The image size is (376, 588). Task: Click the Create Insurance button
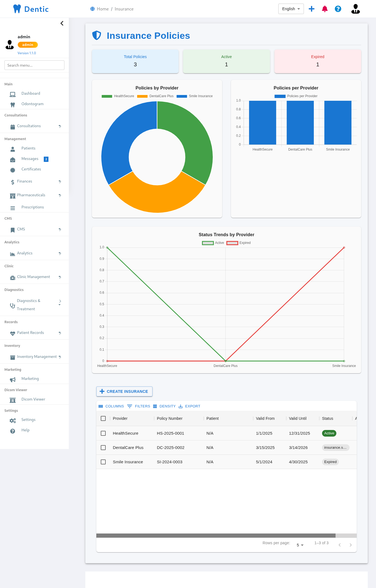pyautogui.click(x=124, y=391)
